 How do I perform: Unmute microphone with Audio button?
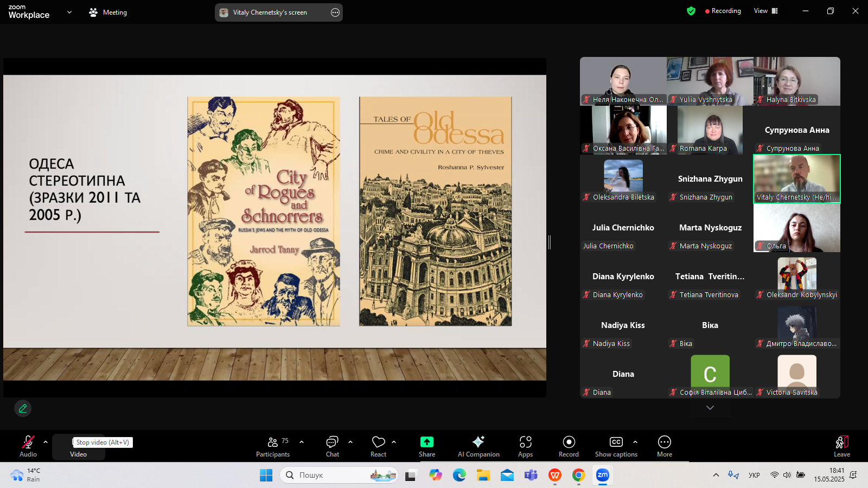(28, 446)
